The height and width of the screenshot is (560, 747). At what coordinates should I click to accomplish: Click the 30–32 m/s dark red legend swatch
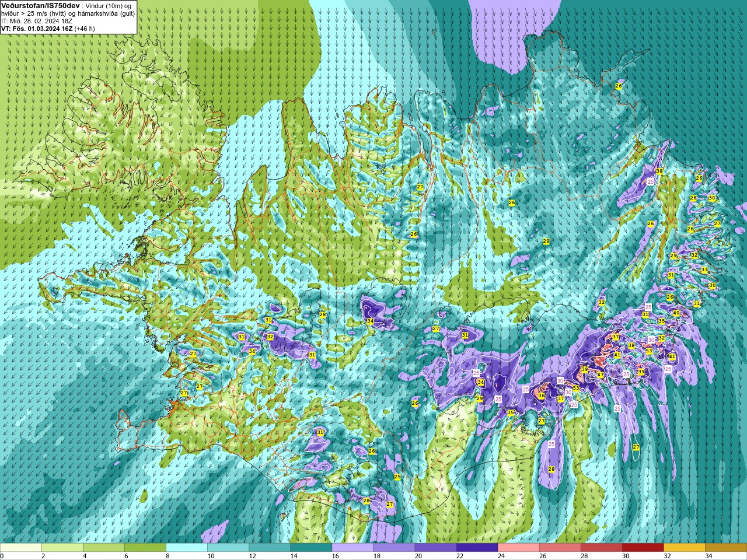click(x=643, y=548)
